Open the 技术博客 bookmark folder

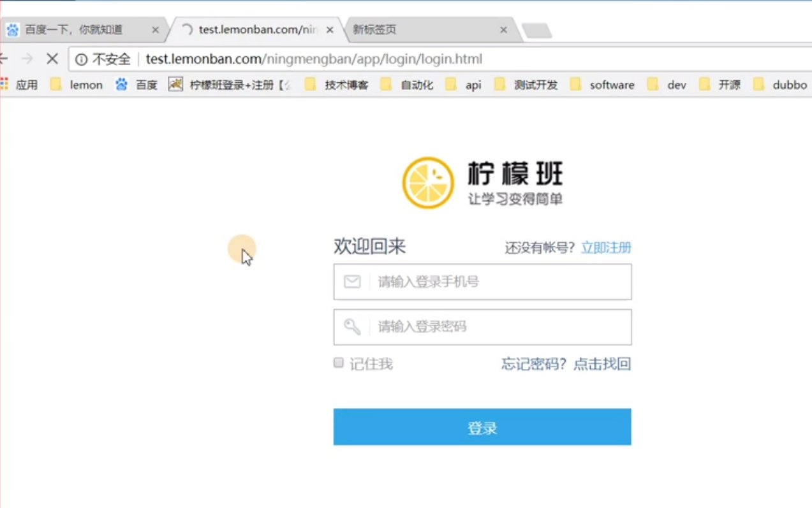click(x=336, y=85)
